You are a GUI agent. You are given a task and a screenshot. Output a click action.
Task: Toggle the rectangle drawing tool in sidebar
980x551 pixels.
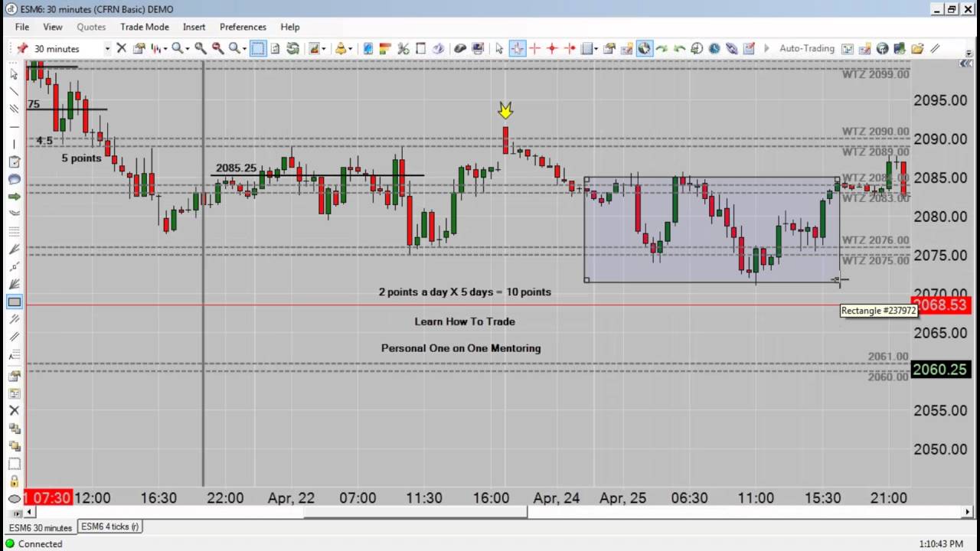click(14, 302)
